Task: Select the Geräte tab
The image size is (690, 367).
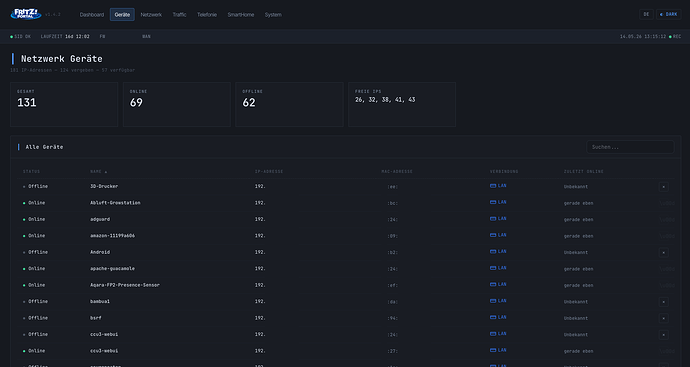Action: pyautogui.click(x=122, y=15)
